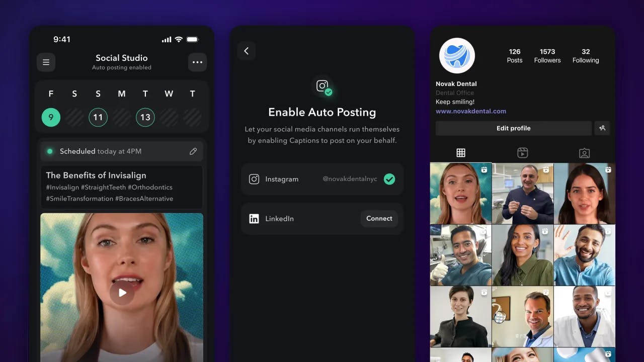Viewport: 644px width, 362px height.
Task: Open the www.novakdental.com link
Action: pyautogui.click(x=471, y=111)
